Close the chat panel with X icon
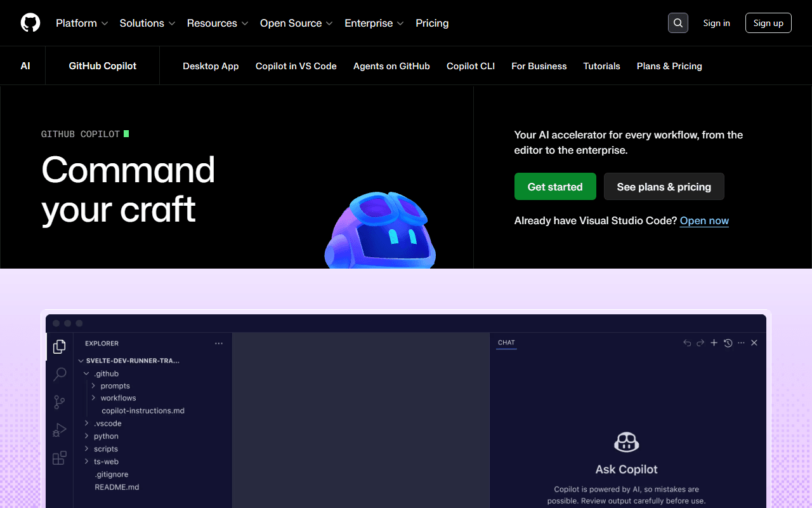This screenshot has height=508, width=812. (754, 343)
